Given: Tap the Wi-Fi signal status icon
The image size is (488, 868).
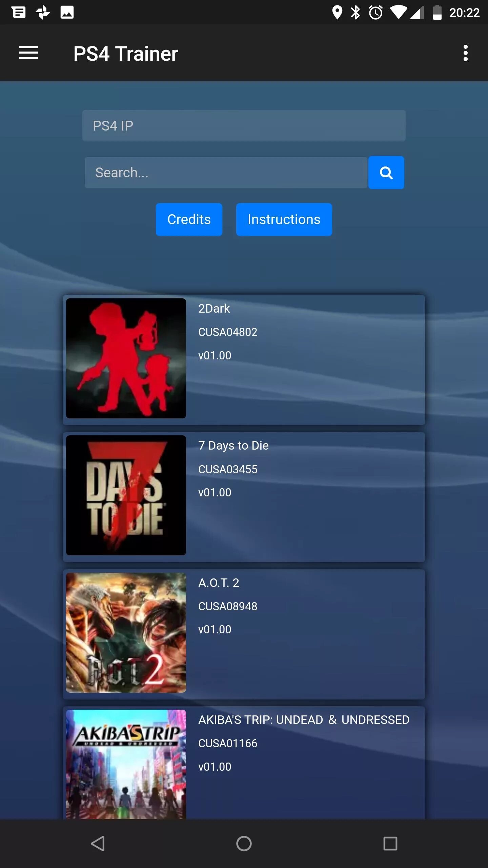Looking at the screenshot, I should click(x=399, y=13).
